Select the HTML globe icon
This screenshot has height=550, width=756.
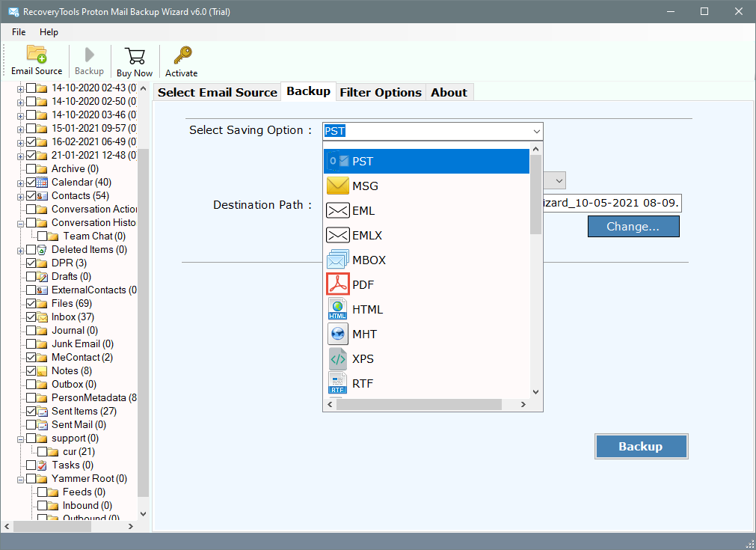point(337,309)
